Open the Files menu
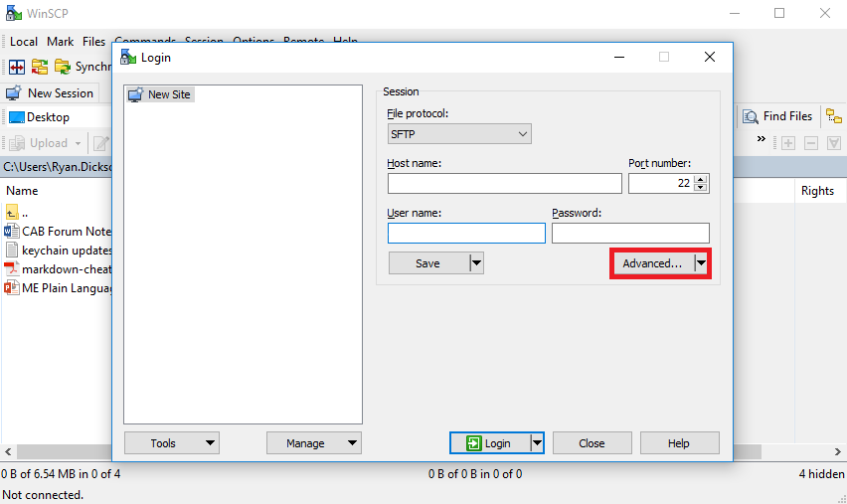This screenshot has width=847, height=504. [x=94, y=42]
